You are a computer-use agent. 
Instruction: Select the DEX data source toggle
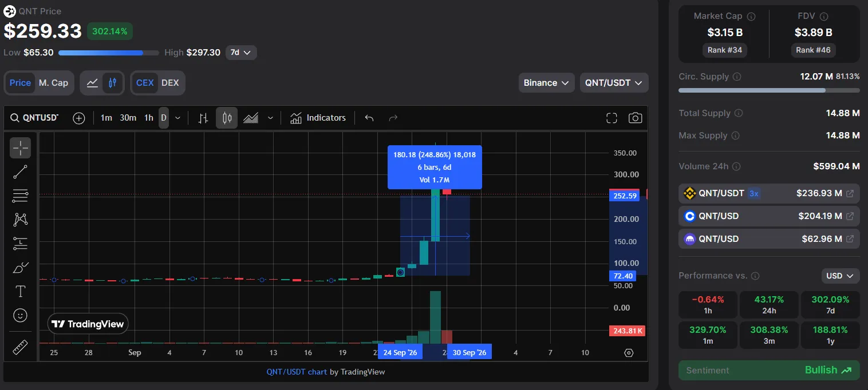[x=170, y=83]
